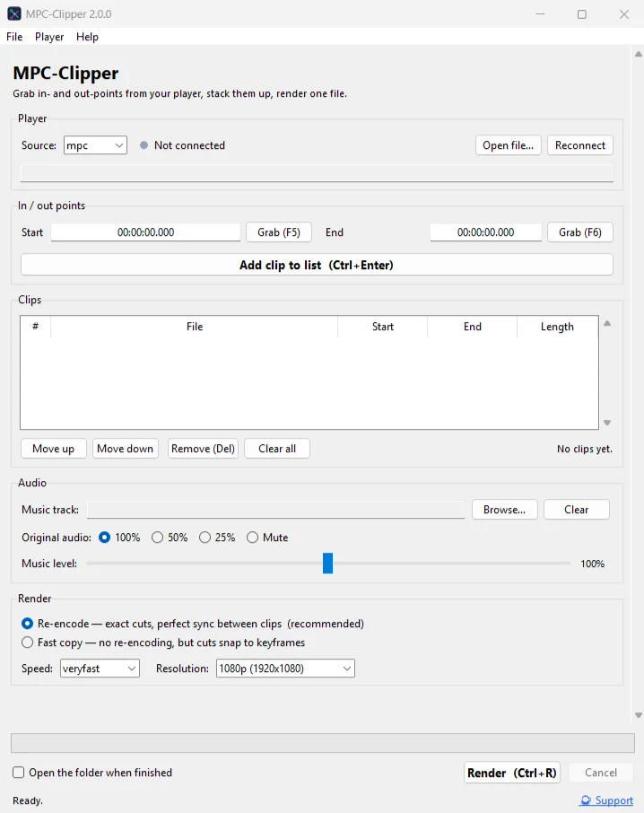Image resolution: width=644 pixels, height=813 pixels.
Task: Click the Start time input field
Action: [145, 232]
